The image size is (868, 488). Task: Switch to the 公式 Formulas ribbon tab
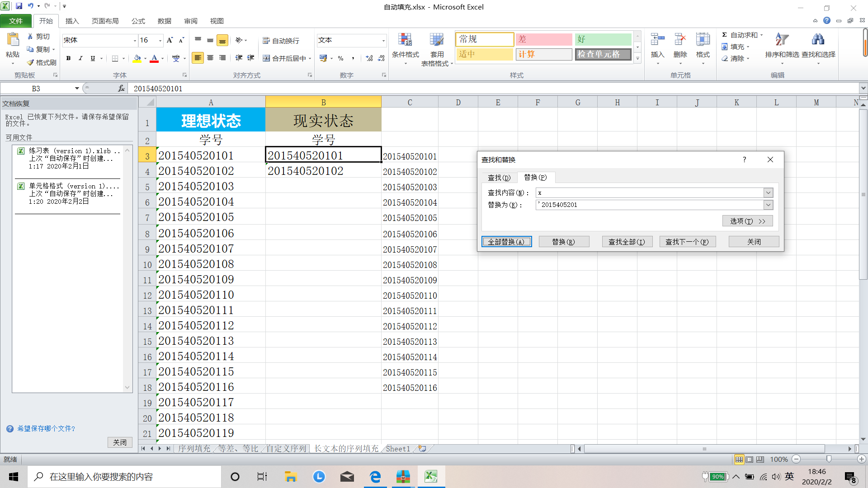point(138,21)
